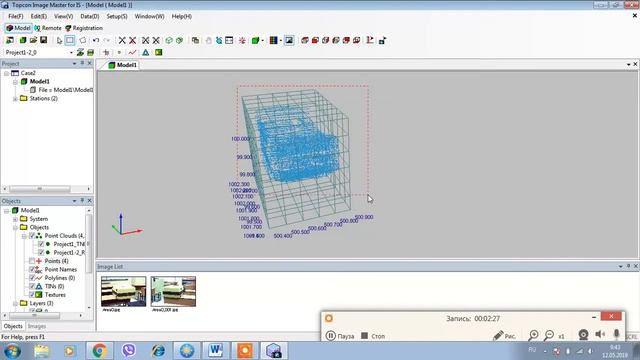Open the RGB color bars dropdown arrow
The height and width of the screenshot is (360, 640).
280,40
